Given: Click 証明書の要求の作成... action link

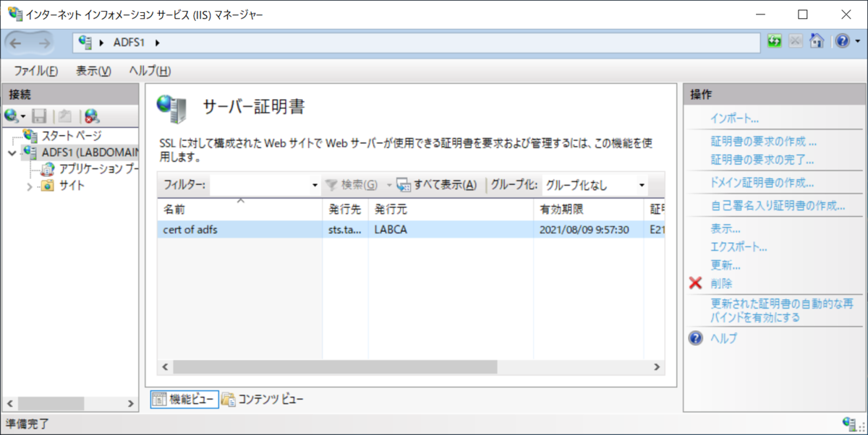Looking at the screenshot, I should click(x=764, y=142).
